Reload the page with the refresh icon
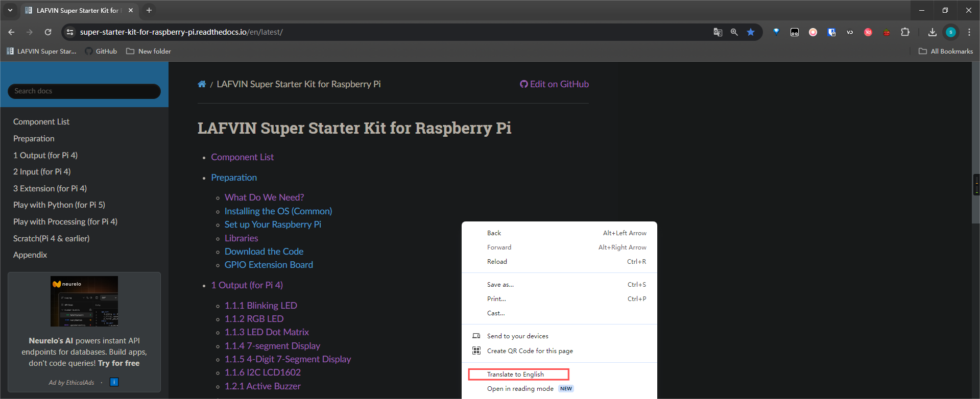 point(48,32)
